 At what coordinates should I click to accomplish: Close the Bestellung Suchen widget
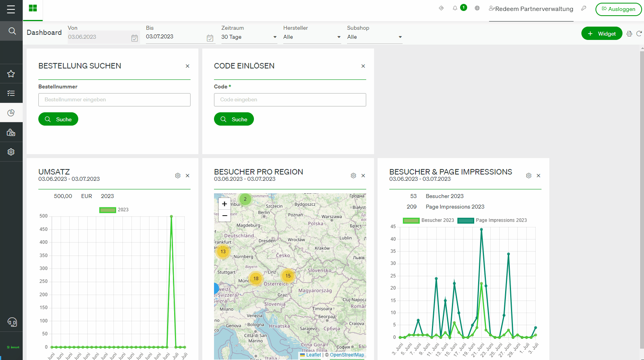[x=187, y=66]
